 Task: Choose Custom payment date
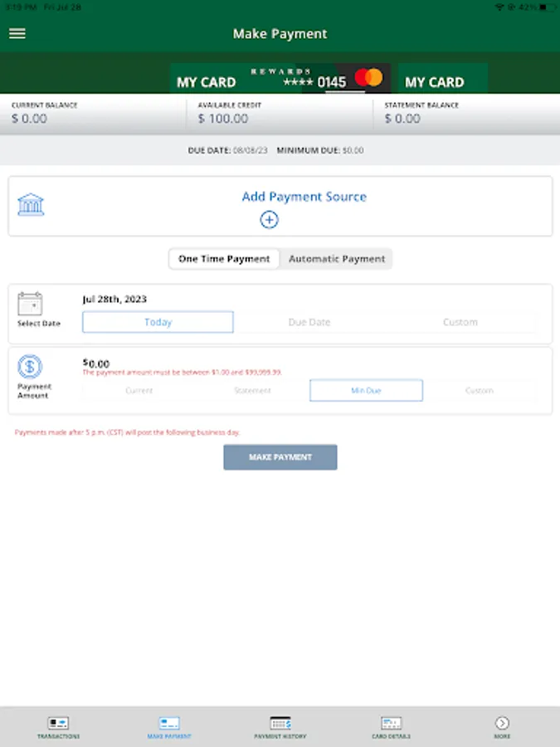460,322
